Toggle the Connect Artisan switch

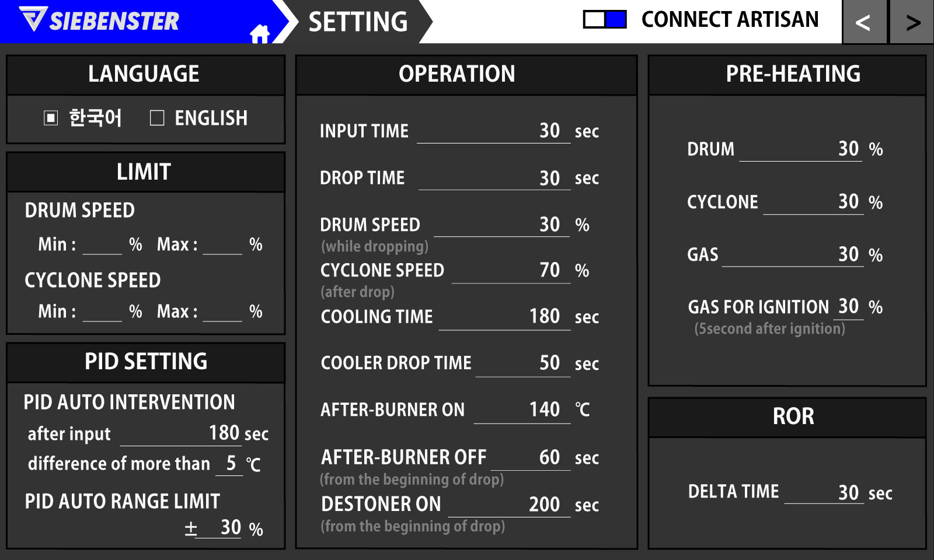pos(605,20)
